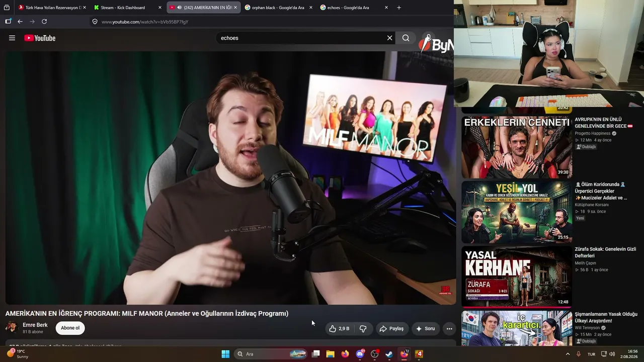Open YASAL KERHANE Zürafa Sokağı thumbnail
The width and height of the screenshot is (644, 362).
tap(517, 277)
